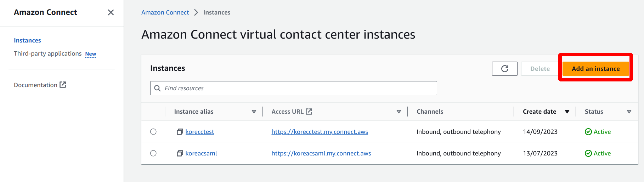This screenshot has width=644, height=182.
Task: Click the Active status icon for koreacsaml
Action: coord(588,153)
